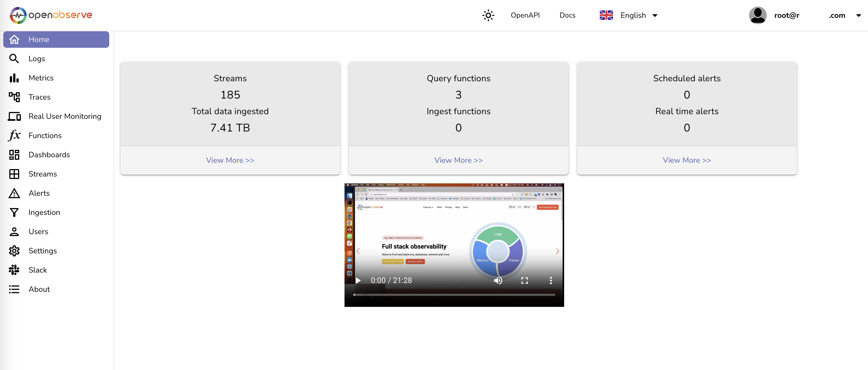Open the Slack icon in sidebar
Viewport: 868px width, 370px height.
tap(14, 270)
